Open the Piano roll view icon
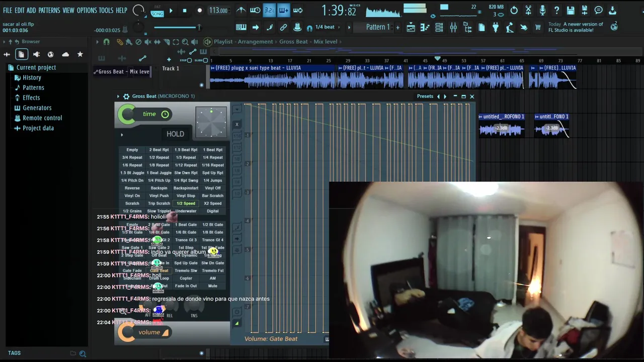 click(x=425, y=28)
